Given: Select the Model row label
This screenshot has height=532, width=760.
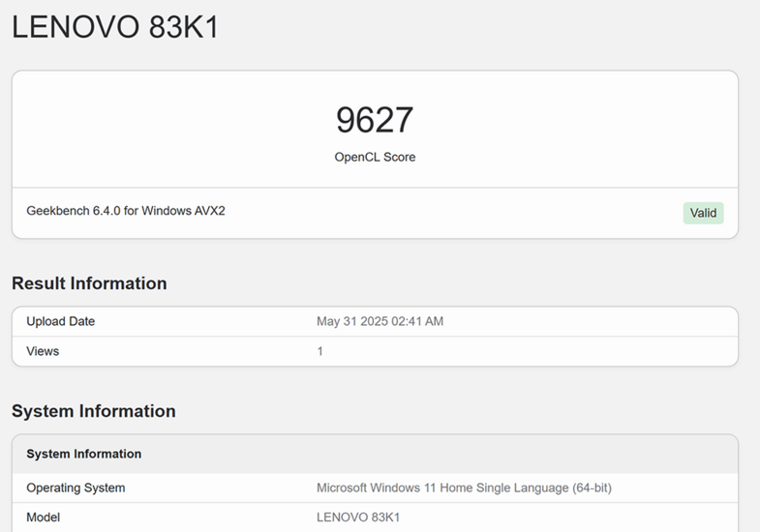Looking at the screenshot, I should (43, 517).
